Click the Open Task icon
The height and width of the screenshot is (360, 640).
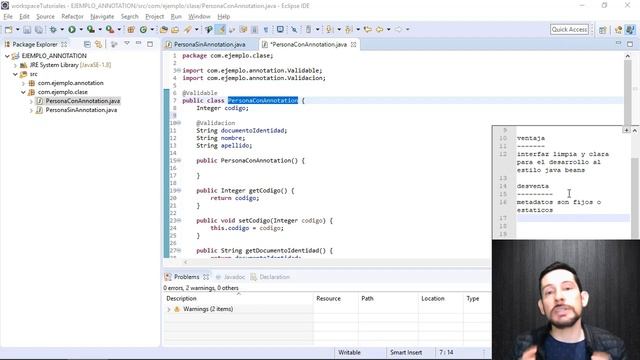[175, 29]
